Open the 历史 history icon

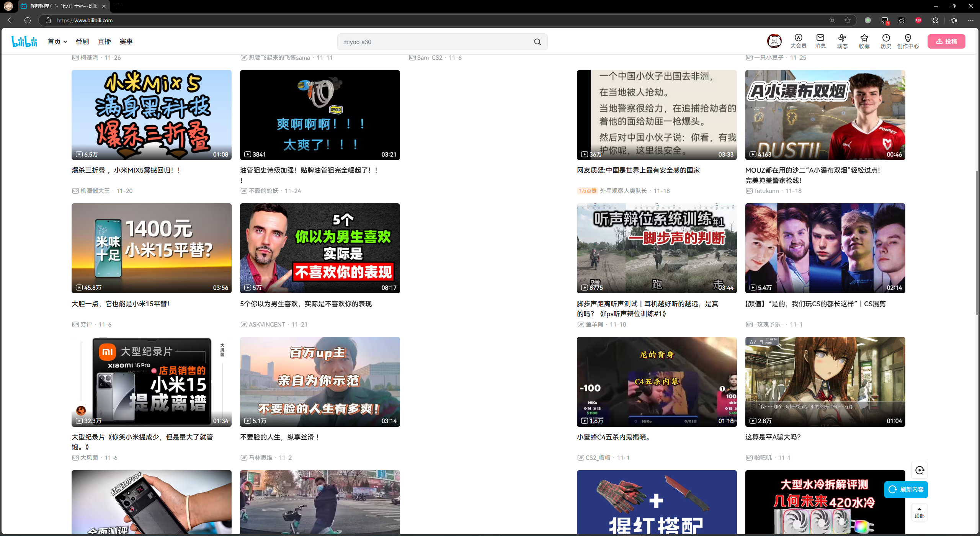coord(886,41)
